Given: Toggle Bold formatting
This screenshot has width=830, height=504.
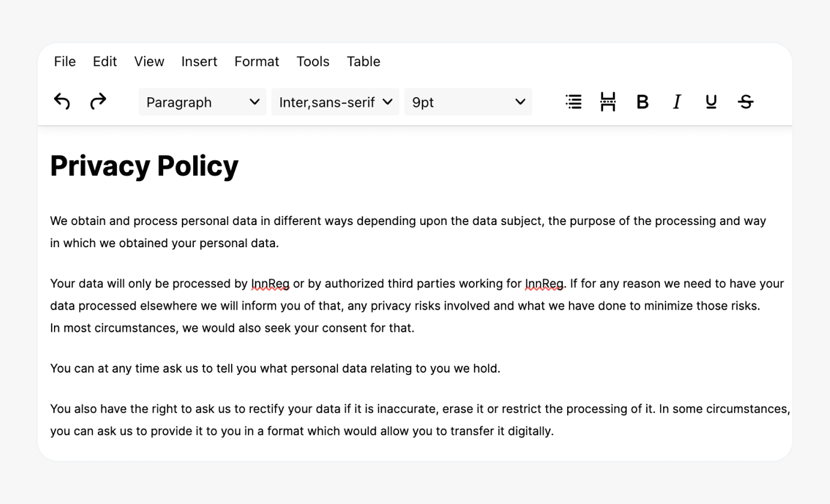Looking at the screenshot, I should point(642,101).
